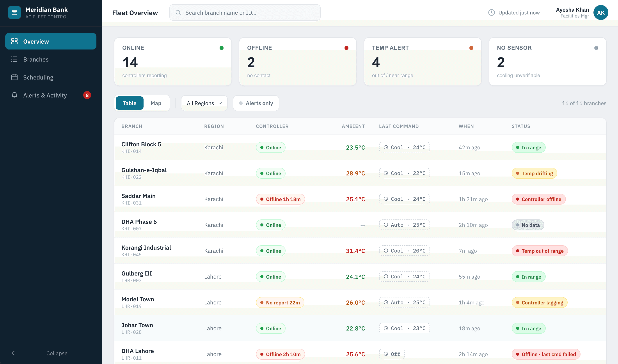The width and height of the screenshot is (618, 364).
Task: Click clock icon in Model Town command
Action: [386, 302]
